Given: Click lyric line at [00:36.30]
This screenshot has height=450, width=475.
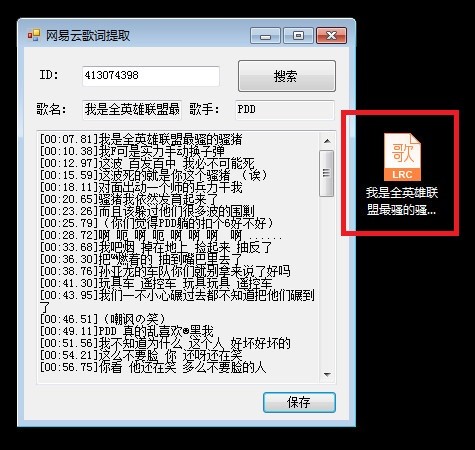Looking at the screenshot, I should pyautogui.click(x=141, y=259).
